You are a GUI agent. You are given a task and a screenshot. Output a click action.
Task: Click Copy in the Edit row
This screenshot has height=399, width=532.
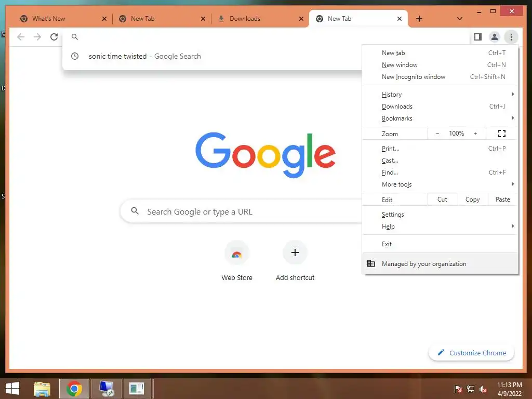[x=473, y=199]
